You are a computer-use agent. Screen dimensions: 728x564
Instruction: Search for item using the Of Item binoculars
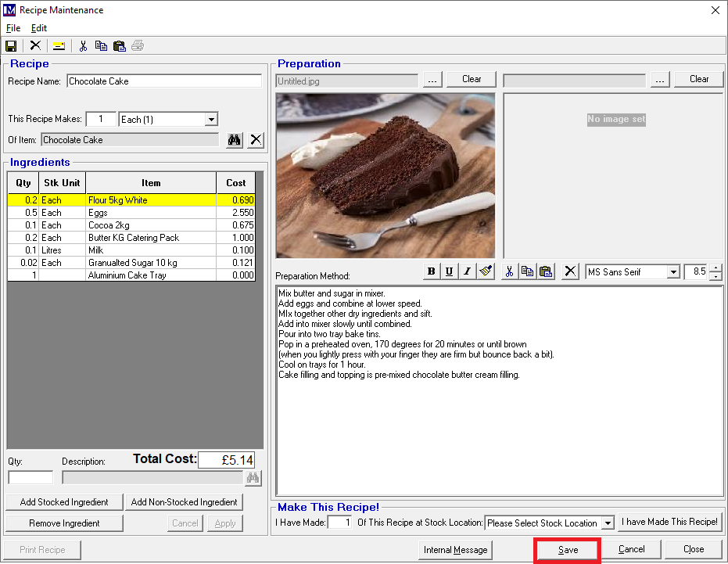point(234,140)
